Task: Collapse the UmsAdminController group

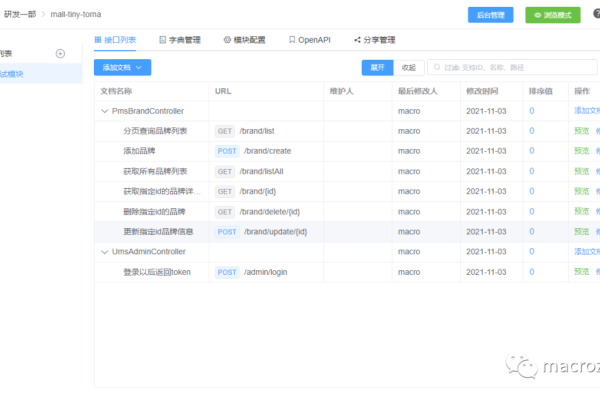Action: coord(104,252)
